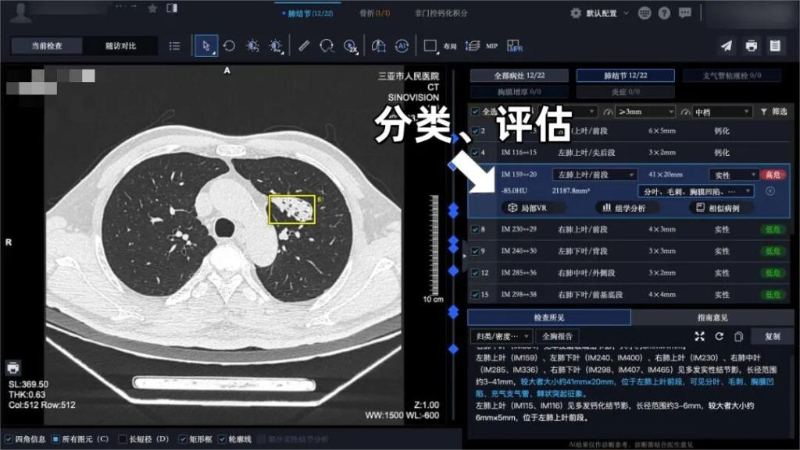Toggle the 四角信息 checkbox
The width and height of the screenshot is (800, 450).
(x=9, y=438)
